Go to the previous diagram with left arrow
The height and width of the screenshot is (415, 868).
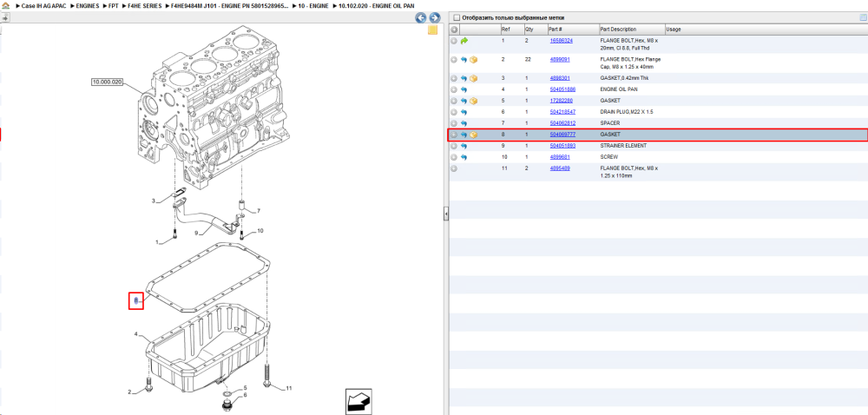[421, 17]
